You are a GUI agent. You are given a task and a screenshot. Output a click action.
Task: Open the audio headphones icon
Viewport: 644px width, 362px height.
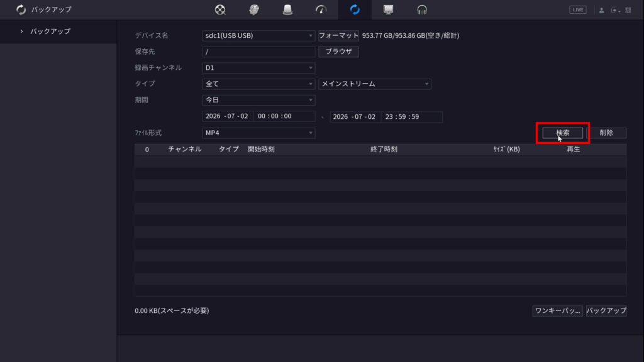(x=422, y=9)
